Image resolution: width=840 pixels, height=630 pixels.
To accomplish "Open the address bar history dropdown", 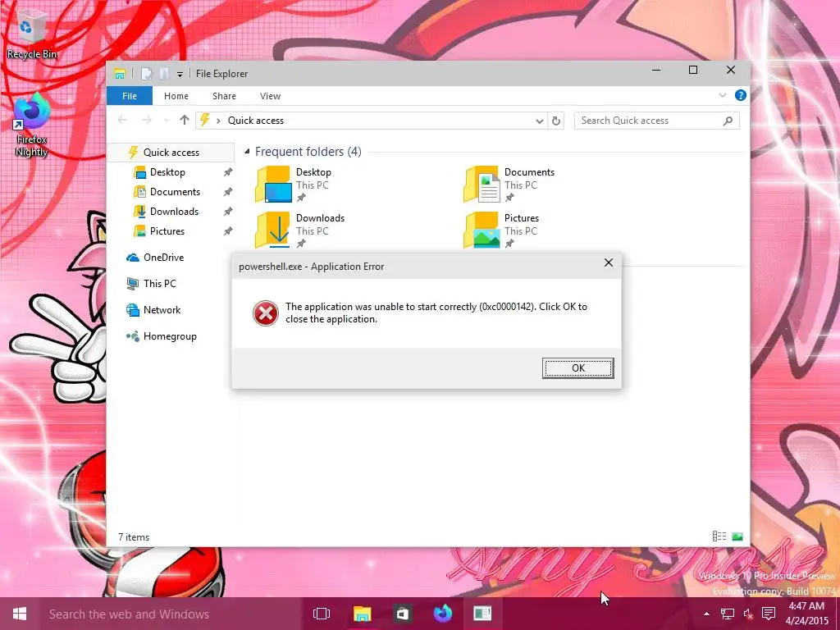I will point(540,121).
